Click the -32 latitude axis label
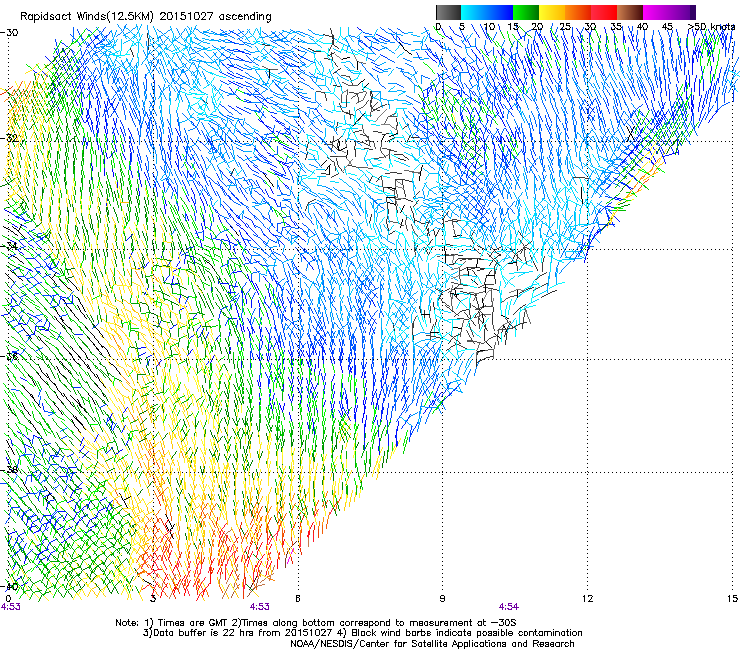Image resolution: width=740 pixels, height=650 pixels. click(9, 138)
